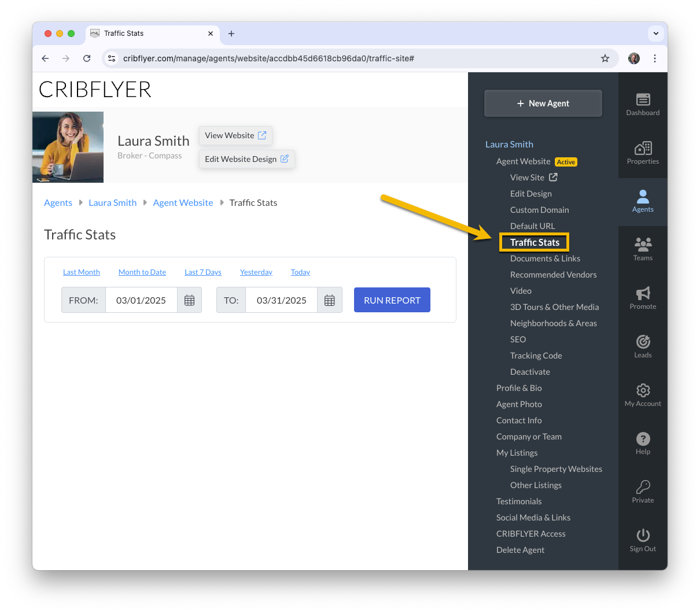Open the Promote megaphone icon
The width and height of the screenshot is (700, 613).
pyautogui.click(x=643, y=293)
